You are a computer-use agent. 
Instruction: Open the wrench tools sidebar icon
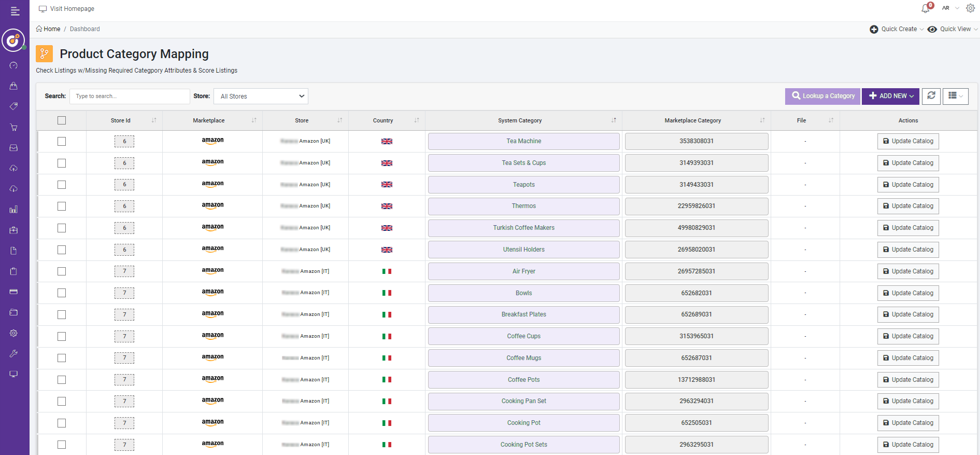click(x=14, y=353)
